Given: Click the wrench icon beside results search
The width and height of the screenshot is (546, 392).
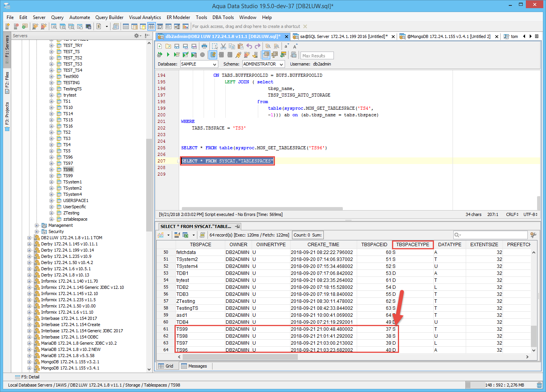Looking at the screenshot, I should pyautogui.click(x=533, y=235).
